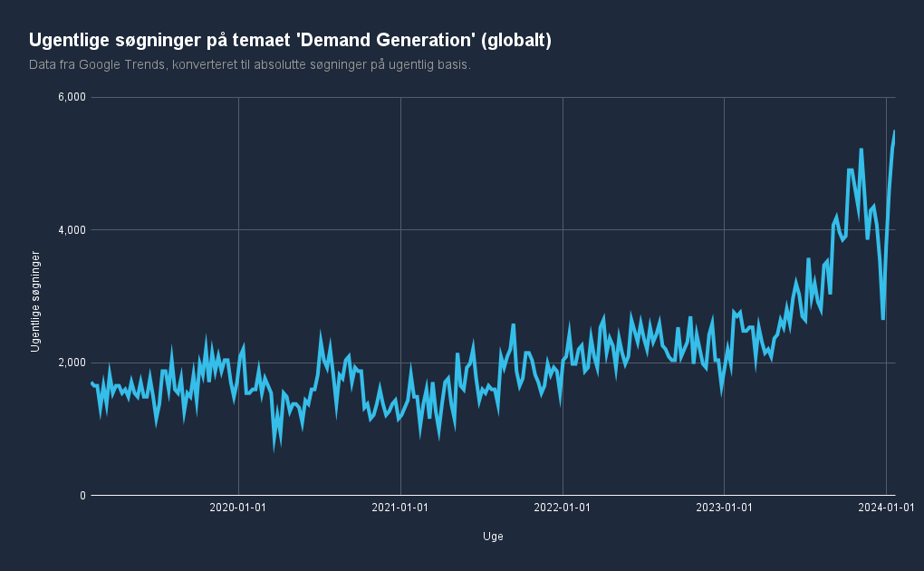Select the 4,000 y-axis label
Viewport: 924px width, 571px height.
coord(72,230)
